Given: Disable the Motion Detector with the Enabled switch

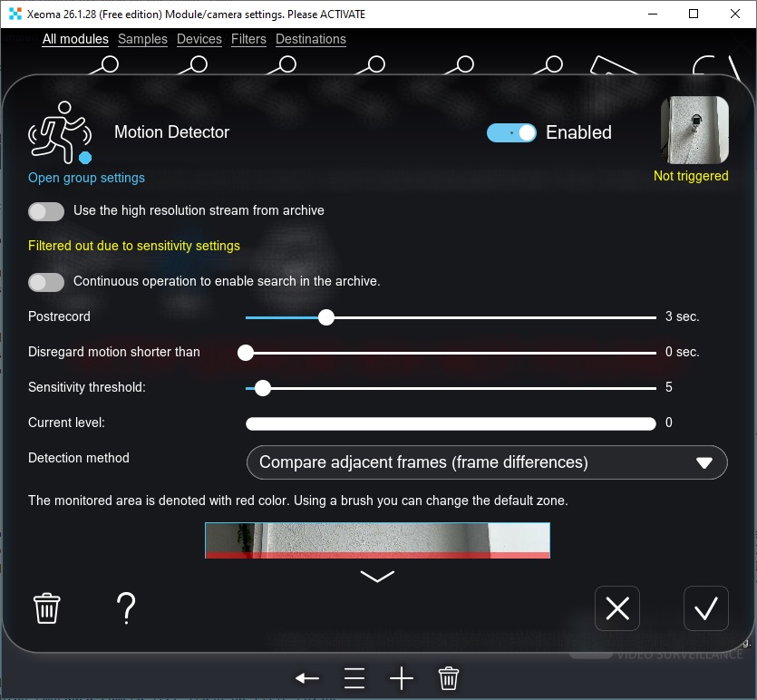Looking at the screenshot, I should pyautogui.click(x=511, y=132).
